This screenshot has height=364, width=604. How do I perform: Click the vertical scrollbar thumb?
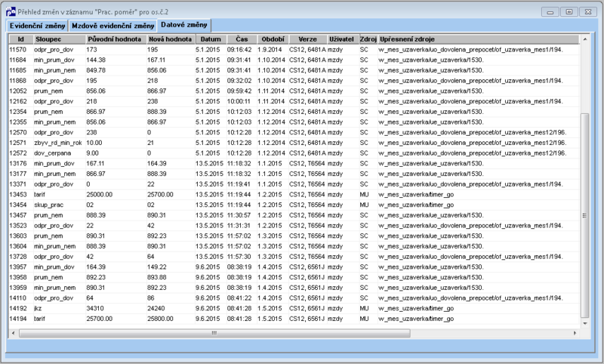point(584,215)
